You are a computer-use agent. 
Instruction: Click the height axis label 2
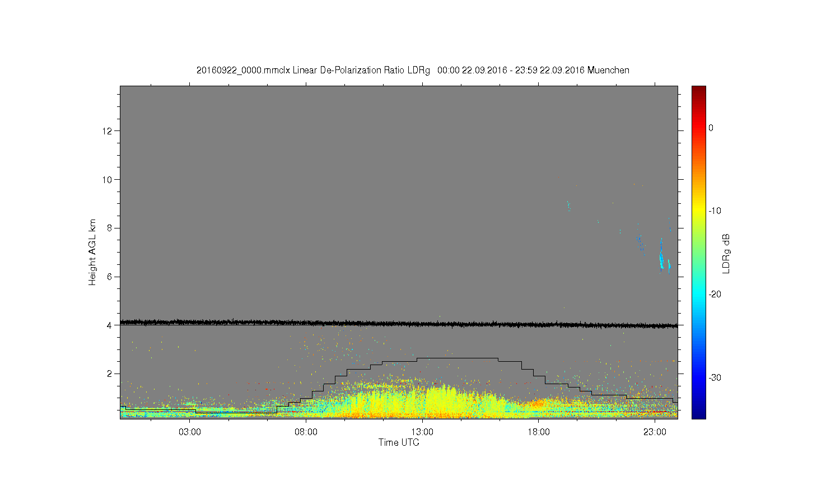click(111, 374)
